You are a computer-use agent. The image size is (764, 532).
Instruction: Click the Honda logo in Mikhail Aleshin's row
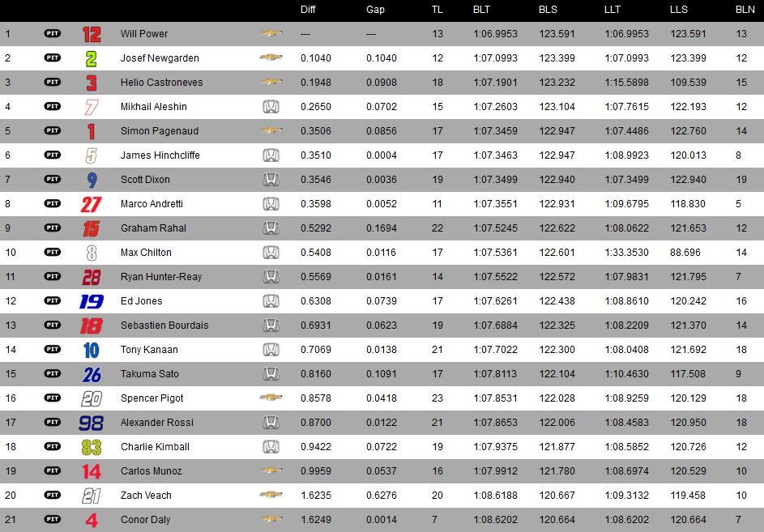pyautogui.click(x=271, y=107)
